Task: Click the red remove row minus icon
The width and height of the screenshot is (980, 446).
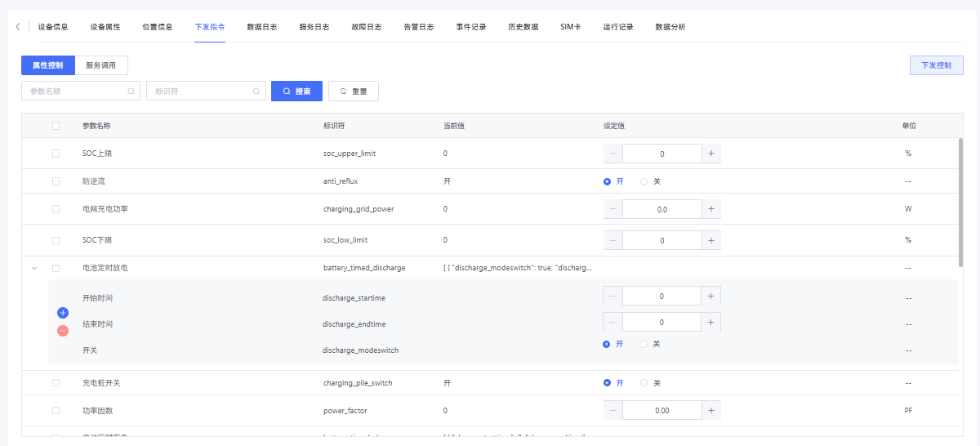Action: pos(63,331)
